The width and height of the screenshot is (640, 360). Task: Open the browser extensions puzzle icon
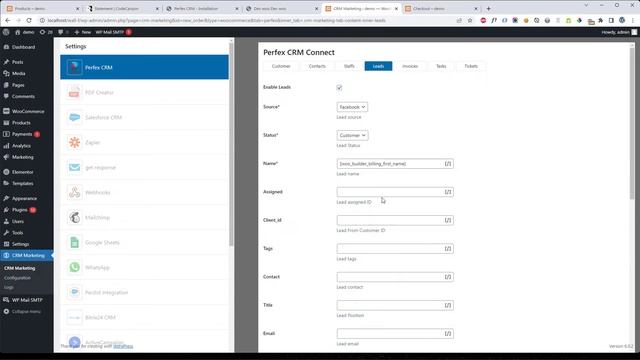[x=600, y=20]
